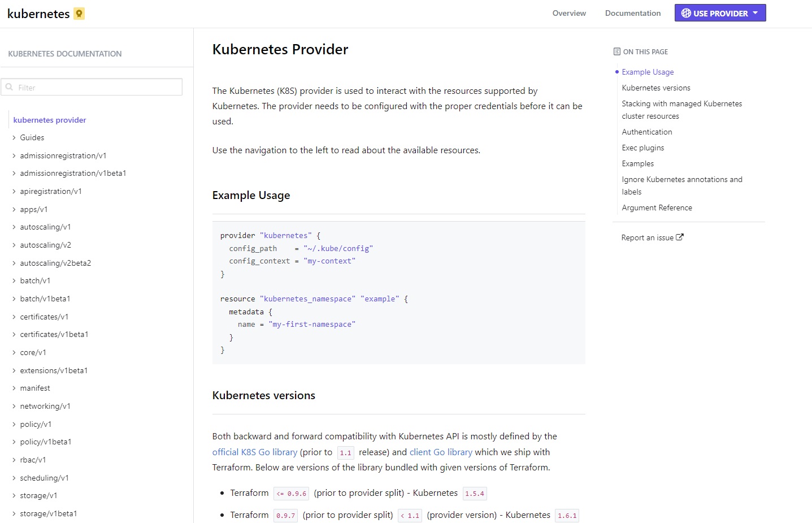
Task: Jump to Exec plugins section
Action: (643, 148)
